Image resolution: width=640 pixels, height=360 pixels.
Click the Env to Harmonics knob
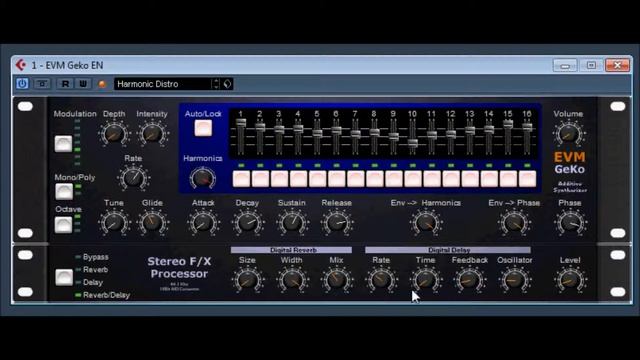point(426,222)
